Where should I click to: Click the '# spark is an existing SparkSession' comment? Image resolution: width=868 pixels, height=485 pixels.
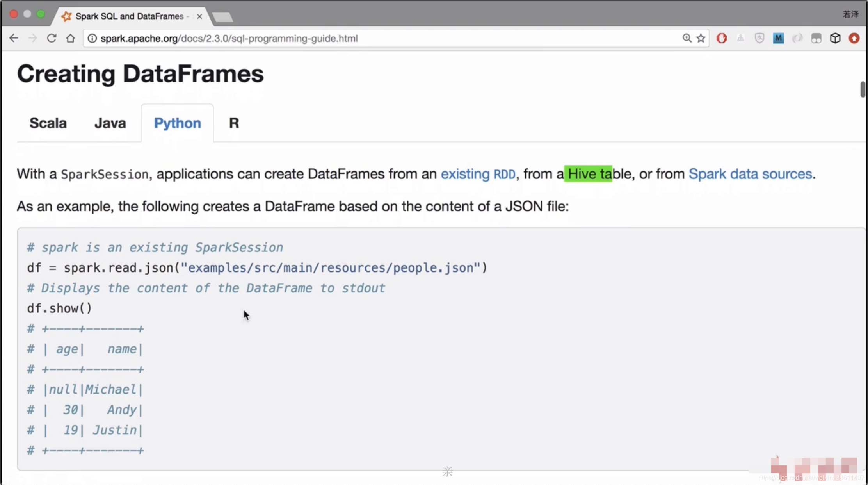(155, 248)
